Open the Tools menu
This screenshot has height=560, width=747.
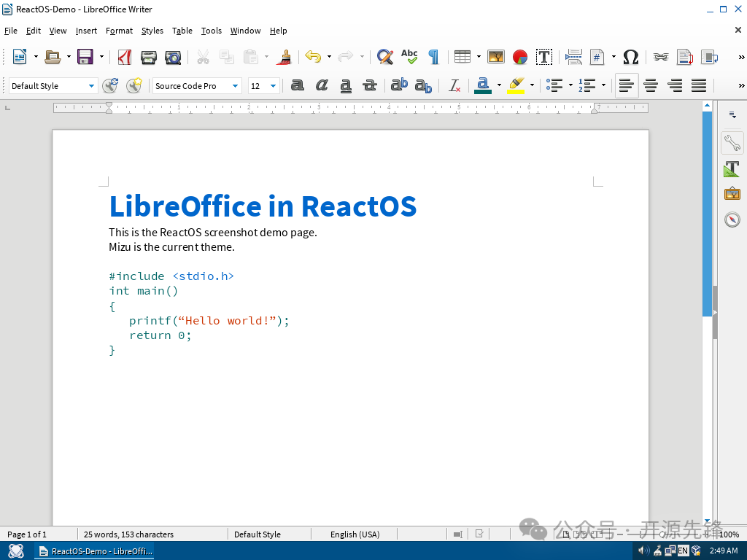[x=211, y=31]
